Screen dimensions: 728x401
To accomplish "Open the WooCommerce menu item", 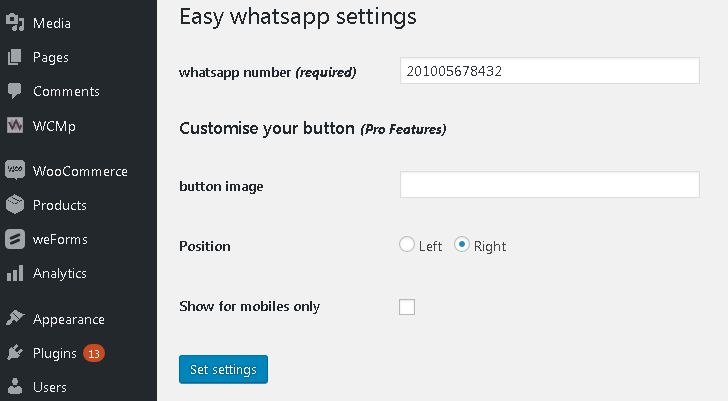I will (x=80, y=171).
